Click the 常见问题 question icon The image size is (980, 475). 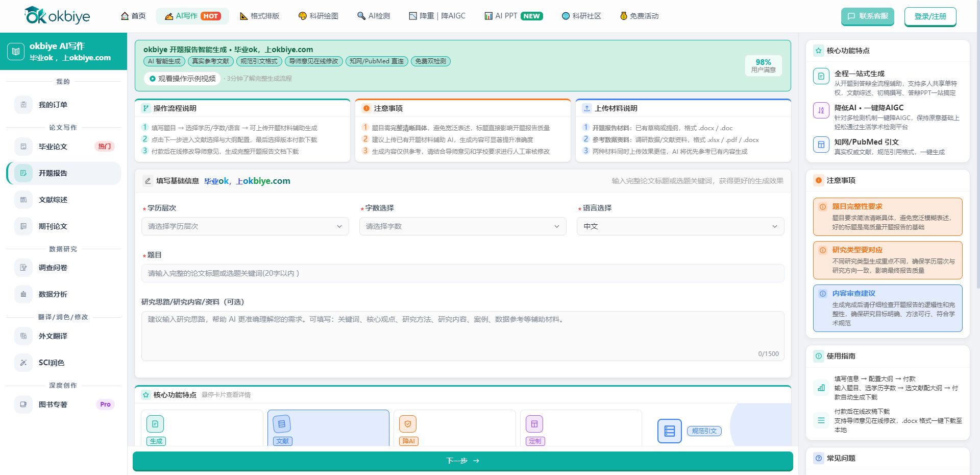[x=819, y=458]
